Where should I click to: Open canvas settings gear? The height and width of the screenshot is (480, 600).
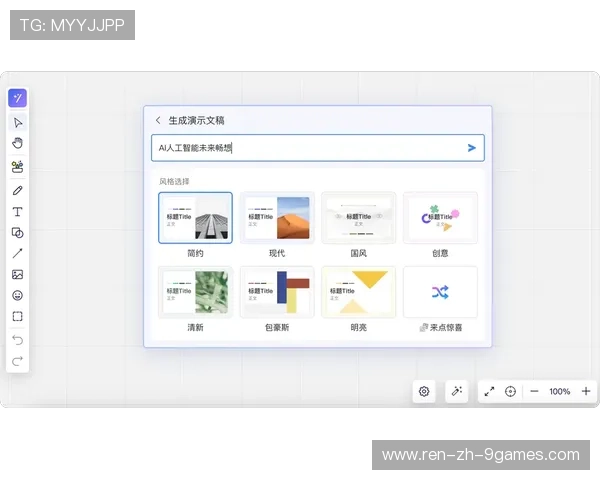(x=424, y=392)
